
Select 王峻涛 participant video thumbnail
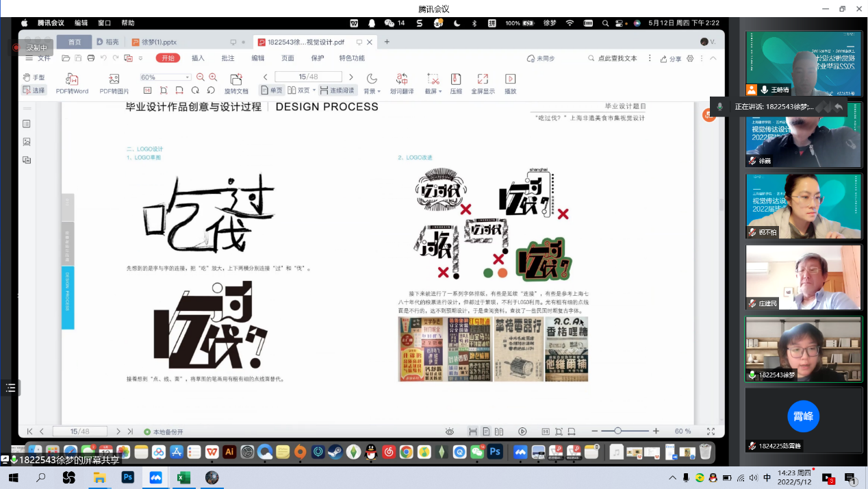coord(804,63)
